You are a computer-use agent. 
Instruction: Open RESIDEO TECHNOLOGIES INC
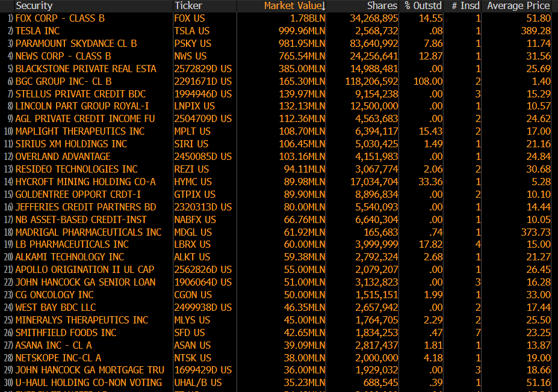(76, 169)
